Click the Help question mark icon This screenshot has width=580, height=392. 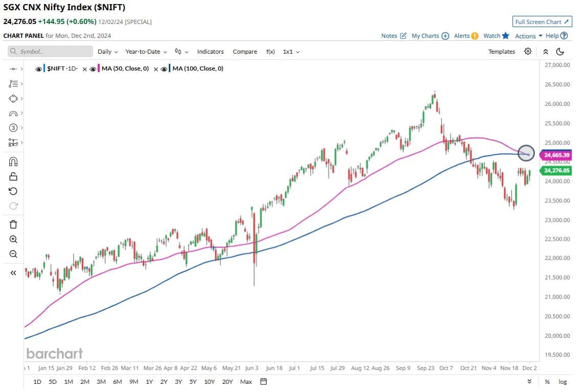tap(564, 36)
